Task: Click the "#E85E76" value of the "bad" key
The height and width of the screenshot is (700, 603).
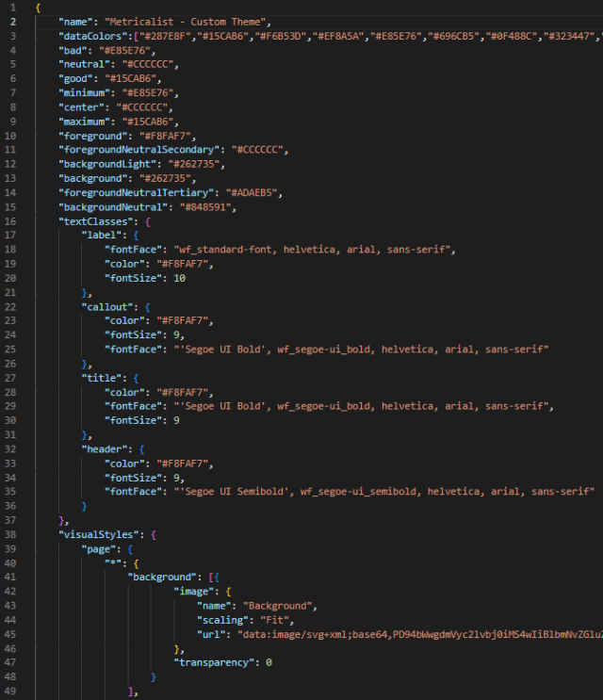Action: click(127, 50)
